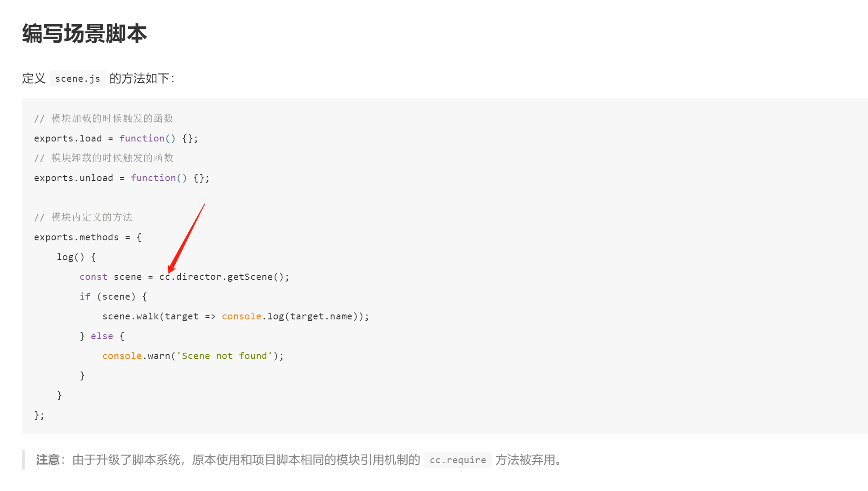Image resolution: width=868 pixels, height=491 pixels.
Task: Click the const keyword in the code
Action: pos(93,277)
